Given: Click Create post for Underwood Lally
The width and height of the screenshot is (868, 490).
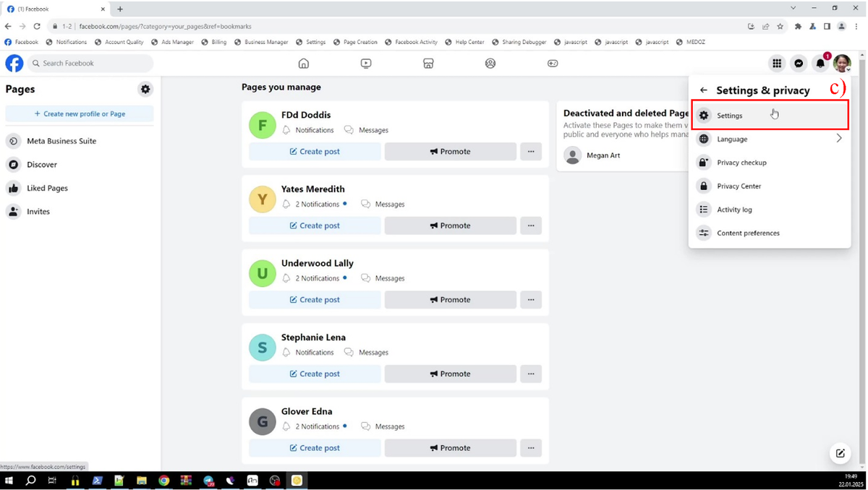Looking at the screenshot, I should pyautogui.click(x=315, y=300).
